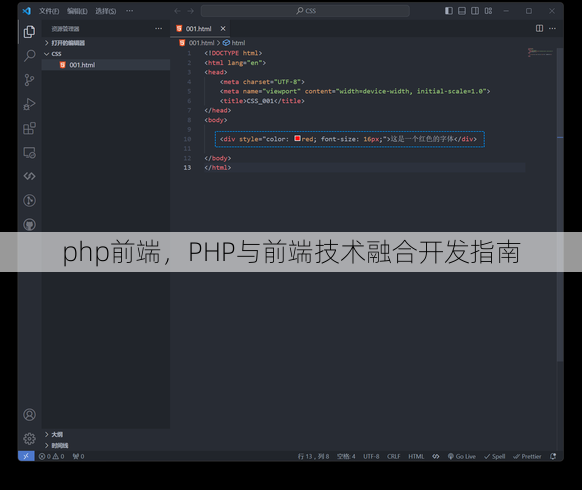This screenshot has width=582, height=490.
Task: Select 001.html in the file tree
Action: 106,65
